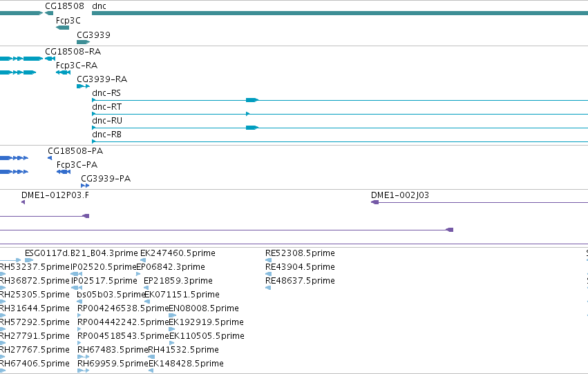Click the CG3939-PA protein label

pyautogui.click(x=106, y=179)
